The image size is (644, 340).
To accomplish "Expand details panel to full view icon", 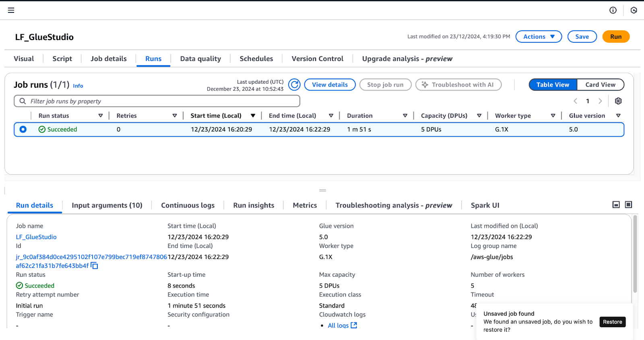I will pos(628,205).
